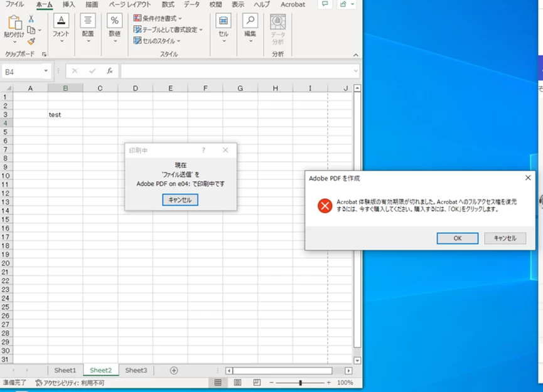The image size is (543, 392).
Task: Click the accessibility status icon
Action: [x=39, y=383]
